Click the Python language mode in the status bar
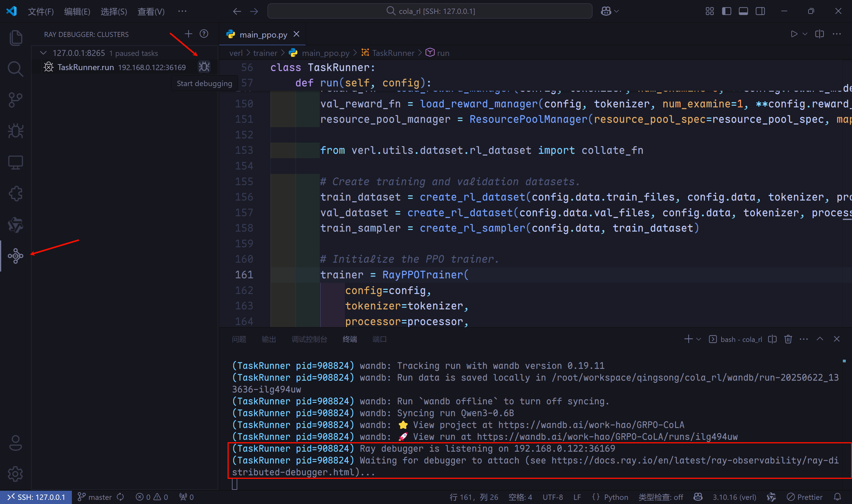The image size is (852, 504). click(x=616, y=497)
